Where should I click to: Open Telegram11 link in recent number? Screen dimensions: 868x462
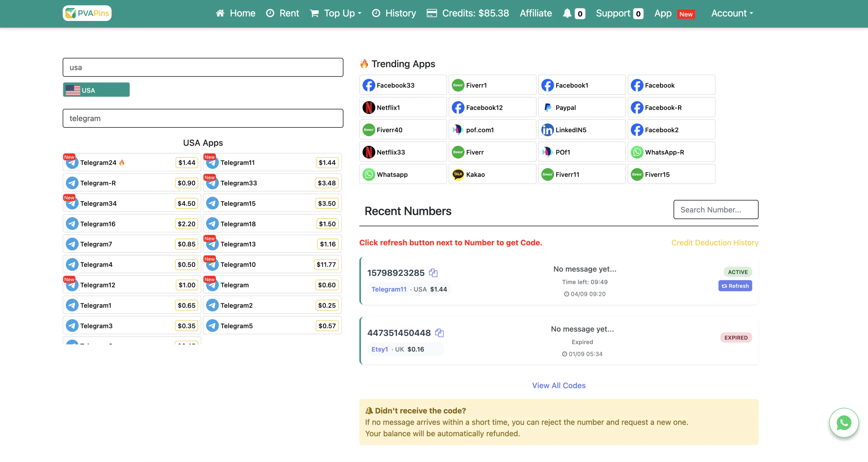(x=389, y=289)
